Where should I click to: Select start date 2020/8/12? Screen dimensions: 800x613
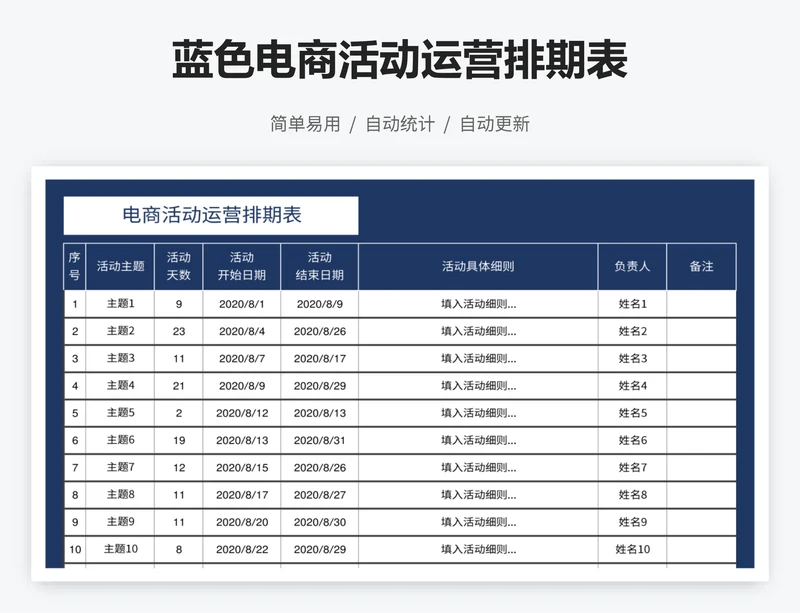[242, 413]
